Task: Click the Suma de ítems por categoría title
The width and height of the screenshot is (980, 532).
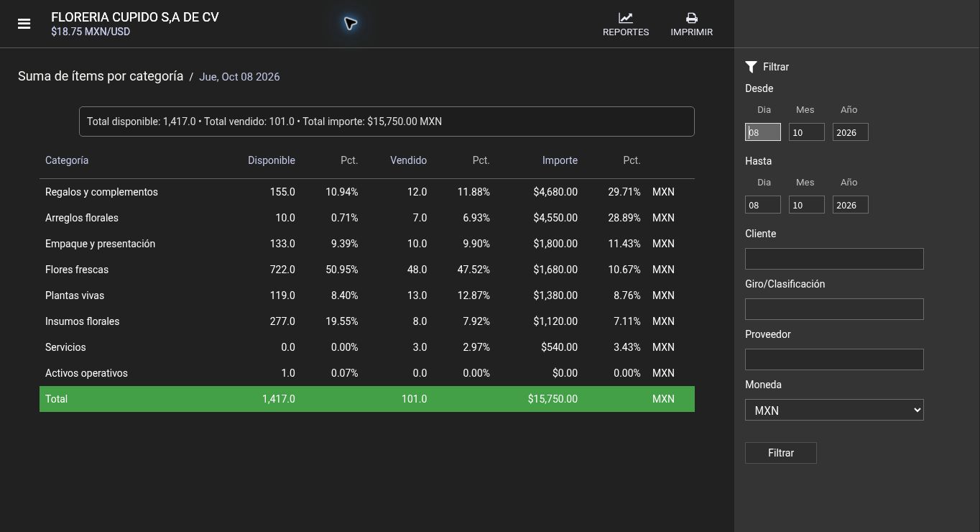Action: 101,76
